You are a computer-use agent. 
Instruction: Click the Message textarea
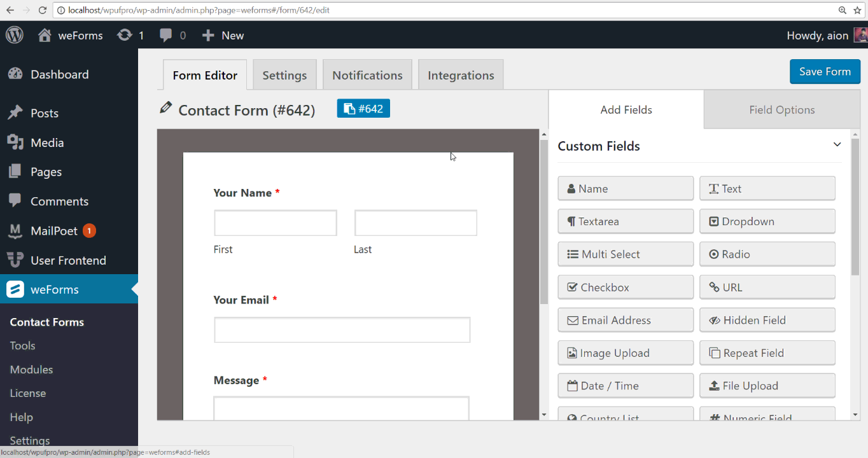click(x=341, y=408)
